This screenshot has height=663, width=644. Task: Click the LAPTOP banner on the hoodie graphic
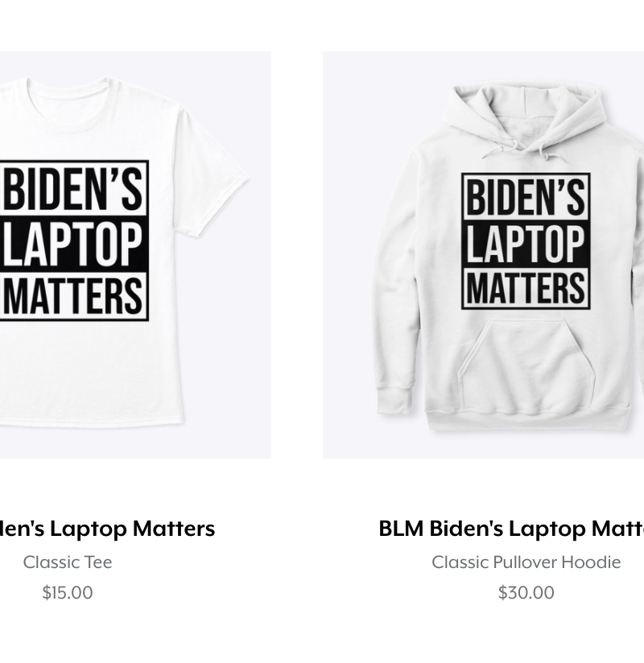[x=526, y=244]
